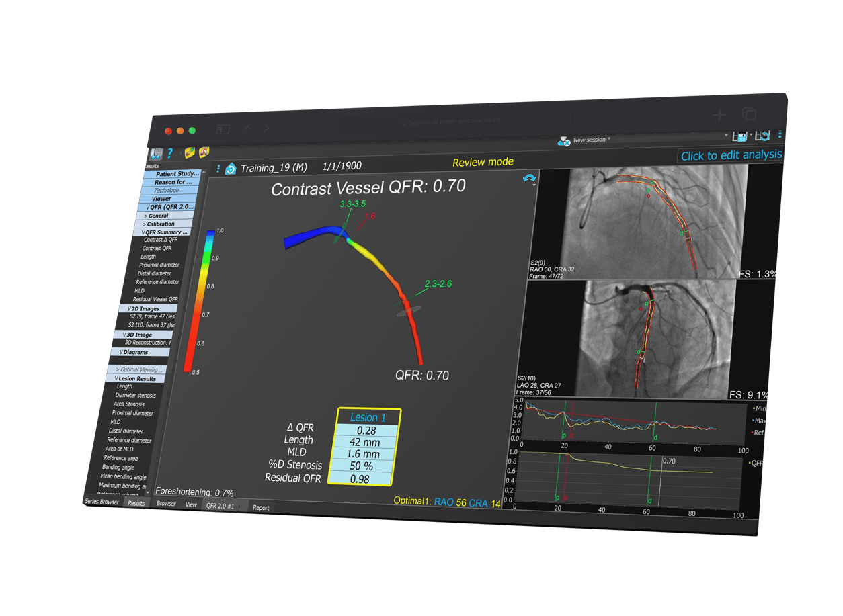Open the Series Browser tab
Screen dimensions: 843x616
click(x=102, y=502)
